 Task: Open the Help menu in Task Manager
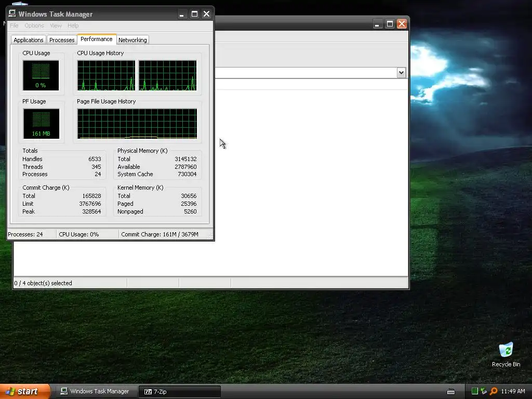pos(73,25)
